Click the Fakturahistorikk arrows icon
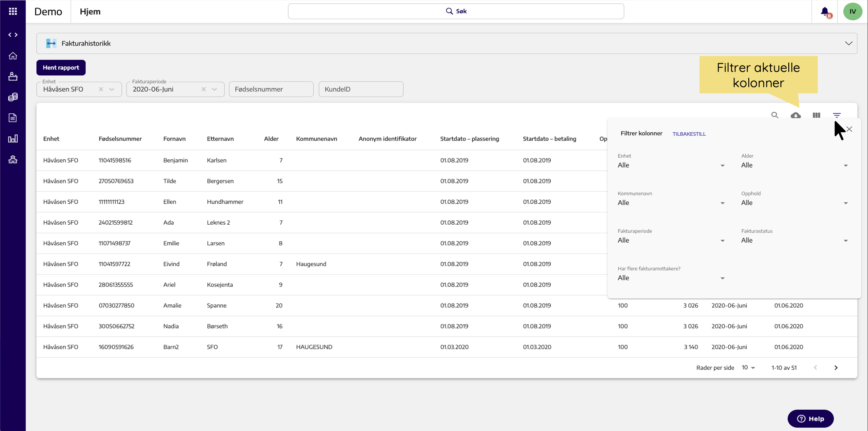This screenshot has width=868, height=431. [x=51, y=43]
